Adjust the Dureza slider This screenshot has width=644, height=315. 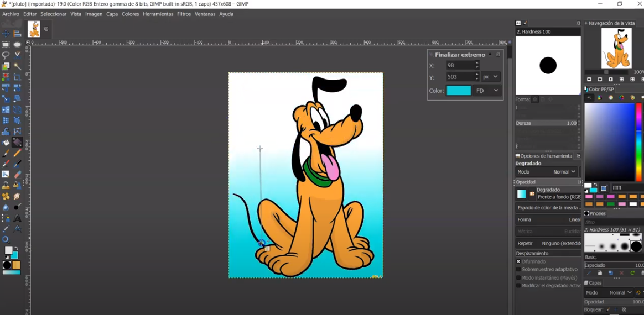tap(547, 123)
